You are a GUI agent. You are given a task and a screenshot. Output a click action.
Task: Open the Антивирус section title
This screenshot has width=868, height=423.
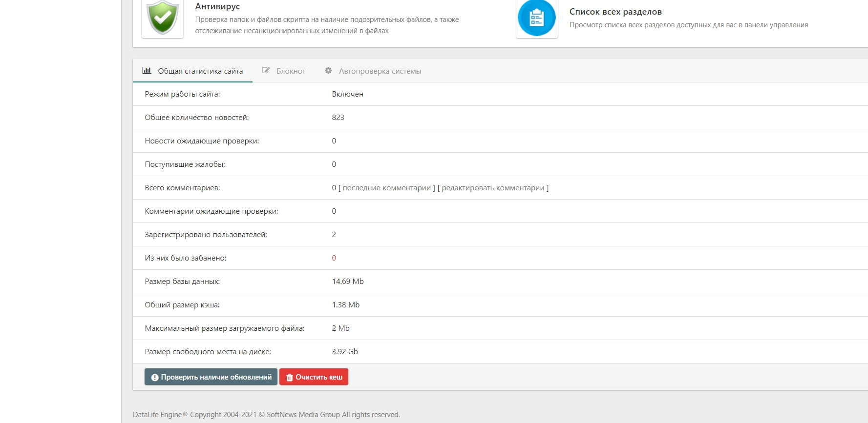pyautogui.click(x=217, y=6)
